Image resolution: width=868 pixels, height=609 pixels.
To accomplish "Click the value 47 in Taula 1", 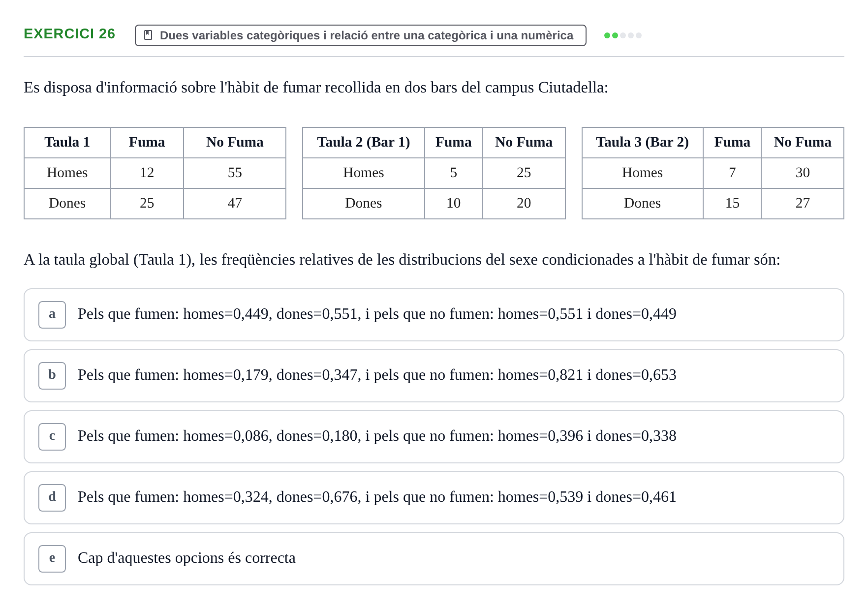I will coord(235,204).
